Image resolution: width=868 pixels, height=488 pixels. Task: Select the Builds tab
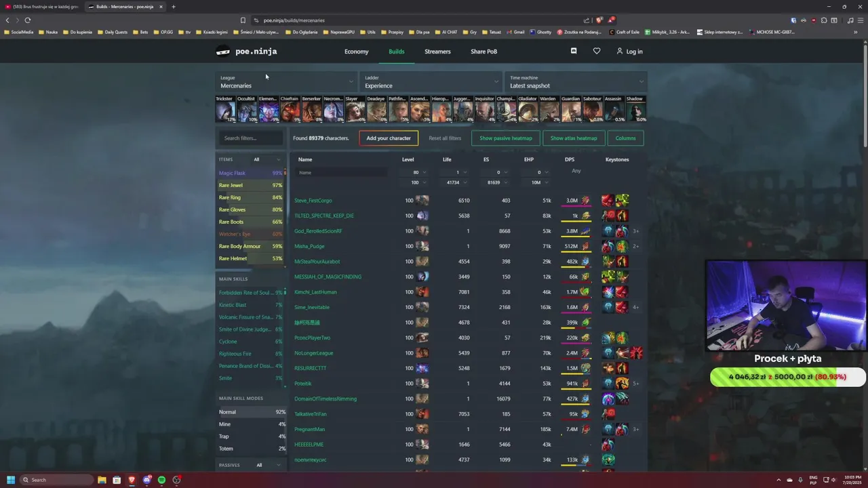[x=397, y=52]
